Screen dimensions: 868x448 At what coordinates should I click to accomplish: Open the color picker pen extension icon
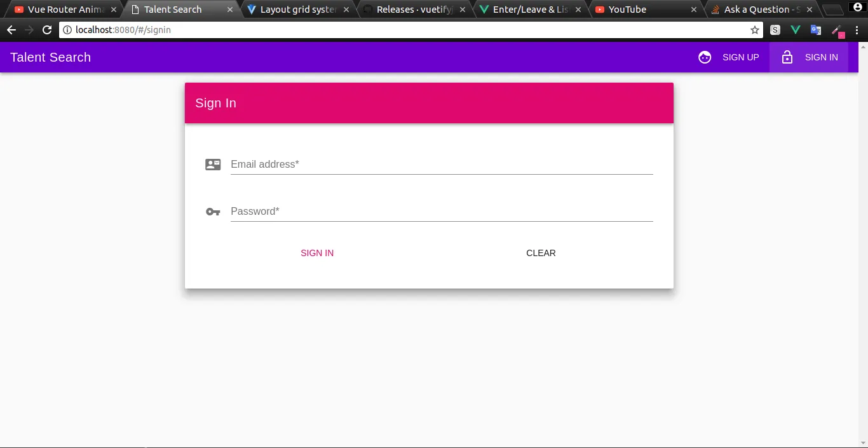tap(838, 31)
